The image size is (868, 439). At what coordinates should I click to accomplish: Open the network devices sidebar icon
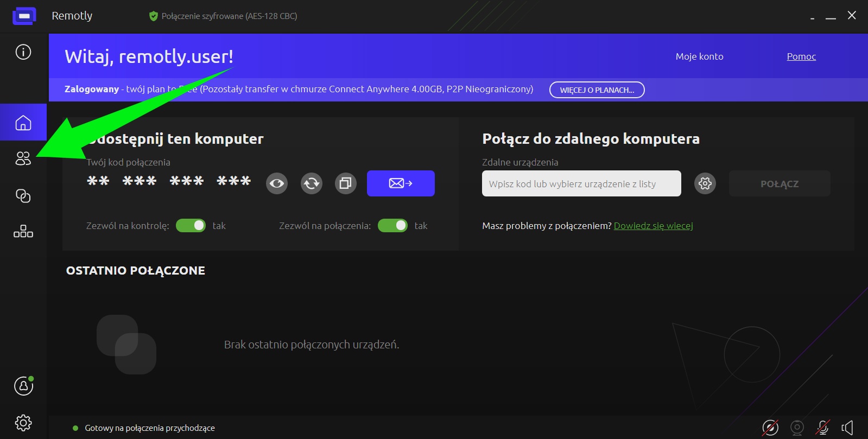click(x=23, y=232)
